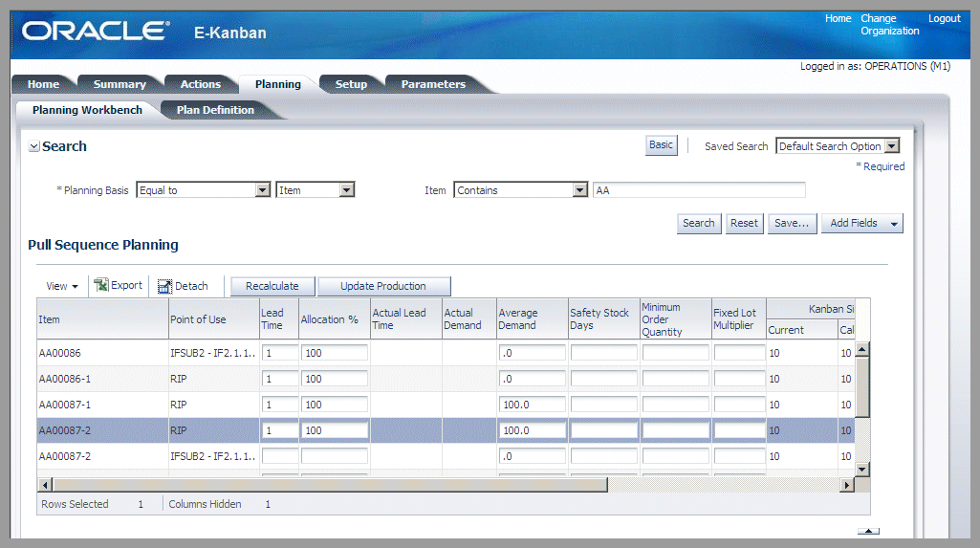Click the IFSUB2 point of use for AA00087-2
Viewport: 980px width, 548px height.
212,457
